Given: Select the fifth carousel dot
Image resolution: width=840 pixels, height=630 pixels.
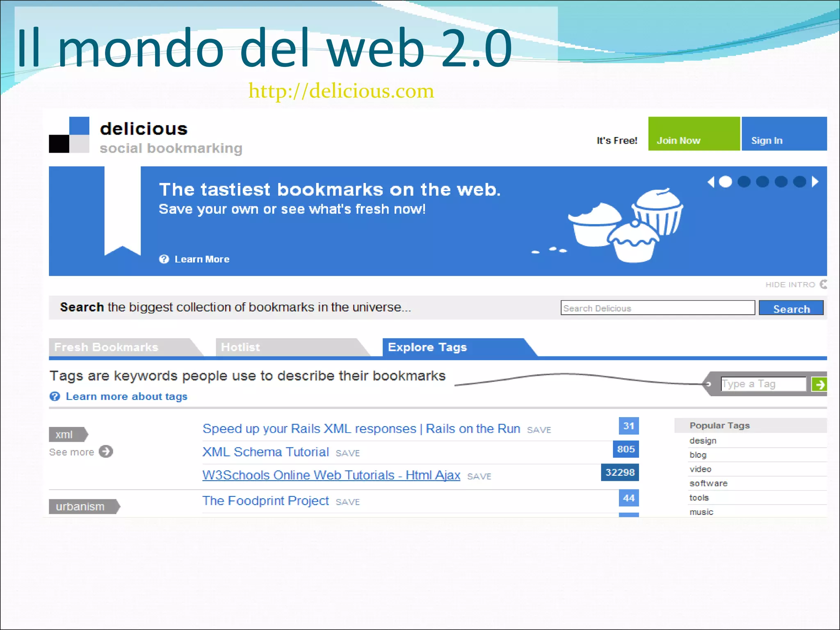Looking at the screenshot, I should point(799,182).
